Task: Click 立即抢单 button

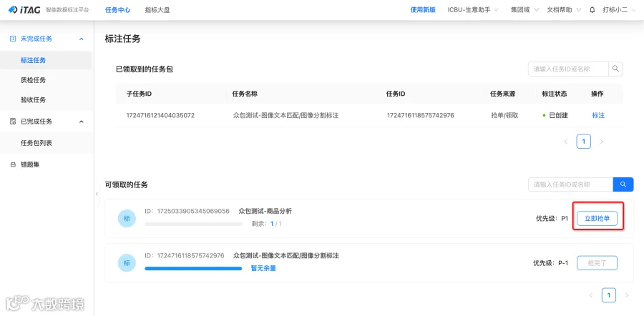Action: pos(597,219)
